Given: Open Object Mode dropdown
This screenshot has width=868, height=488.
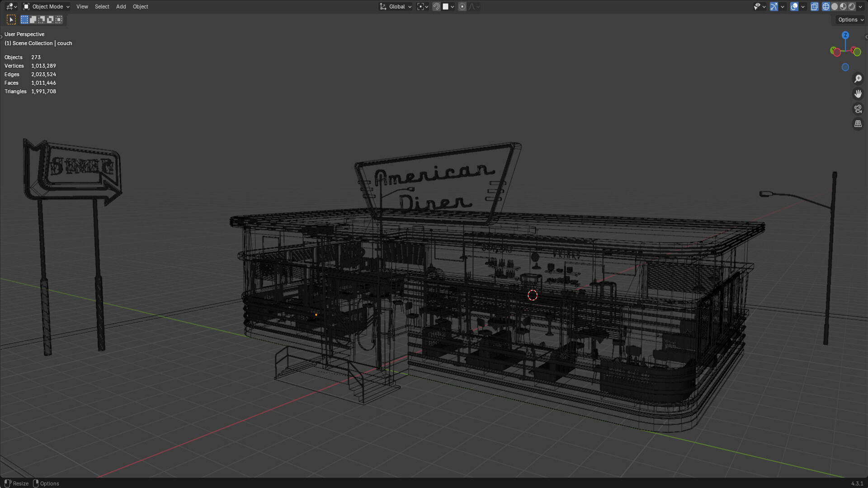Looking at the screenshot, I should click(x=47, y=6).
